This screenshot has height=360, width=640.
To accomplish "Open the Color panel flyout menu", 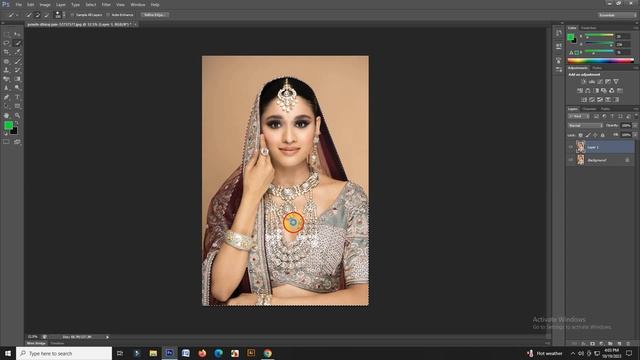I will coord(636,28).
